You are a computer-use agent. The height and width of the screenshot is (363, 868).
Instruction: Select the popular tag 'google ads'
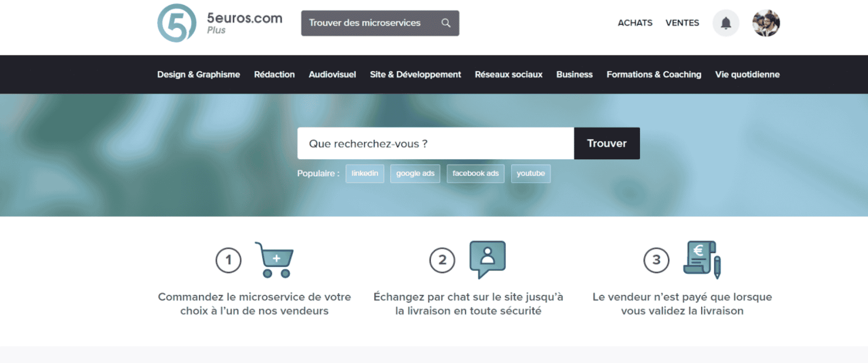[x=415, y=174]
